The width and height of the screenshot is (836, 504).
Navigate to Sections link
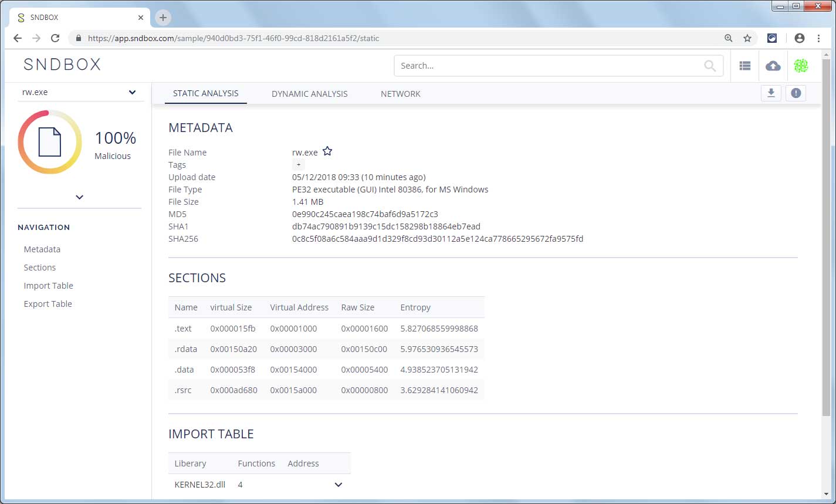coord(40,268)
